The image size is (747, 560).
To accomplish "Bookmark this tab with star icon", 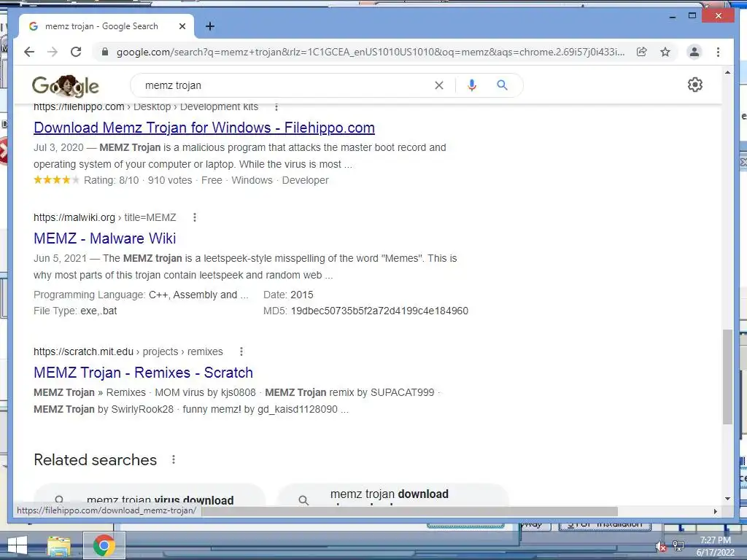I will [665, 52].
